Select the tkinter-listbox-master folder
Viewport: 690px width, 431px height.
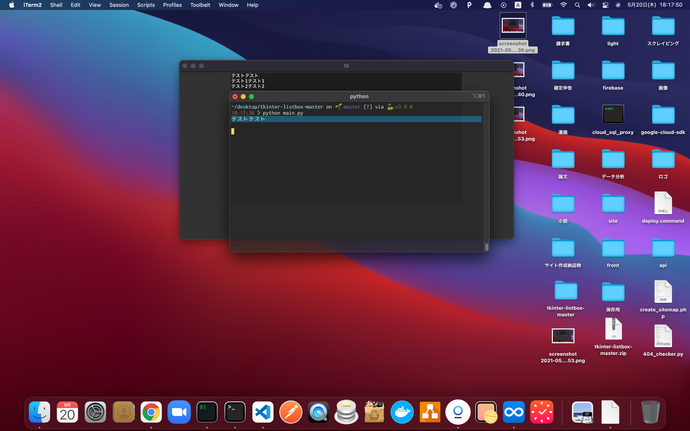tap(565, 299)
